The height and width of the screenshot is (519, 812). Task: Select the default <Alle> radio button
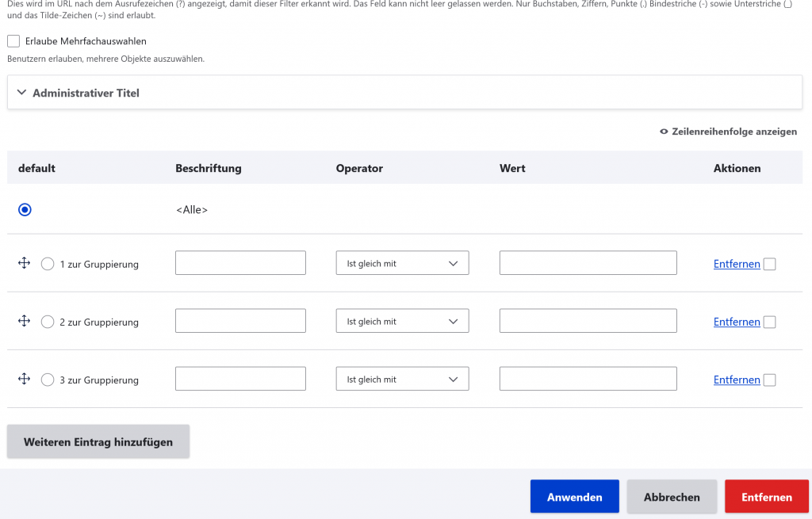point(25,210)
